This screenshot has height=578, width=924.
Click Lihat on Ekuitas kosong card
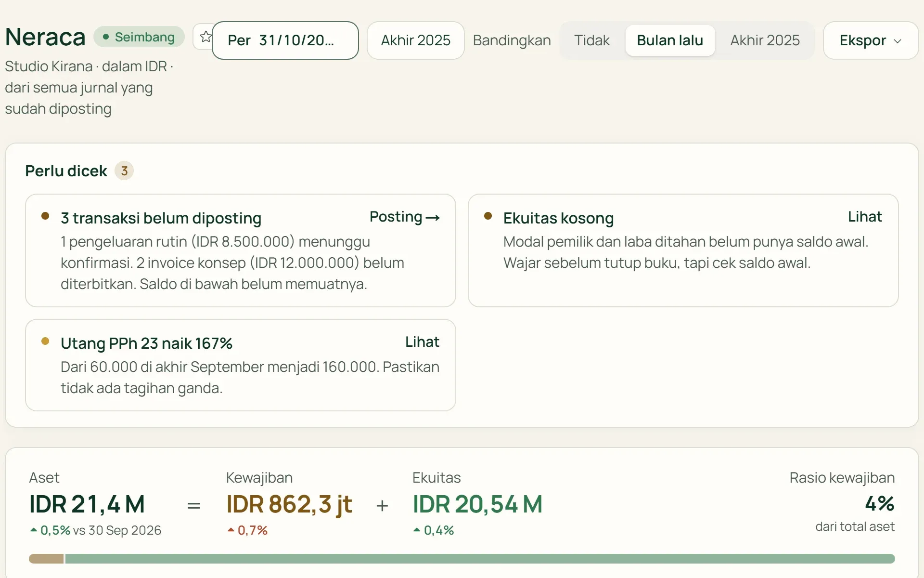click(x=865, y=217)
